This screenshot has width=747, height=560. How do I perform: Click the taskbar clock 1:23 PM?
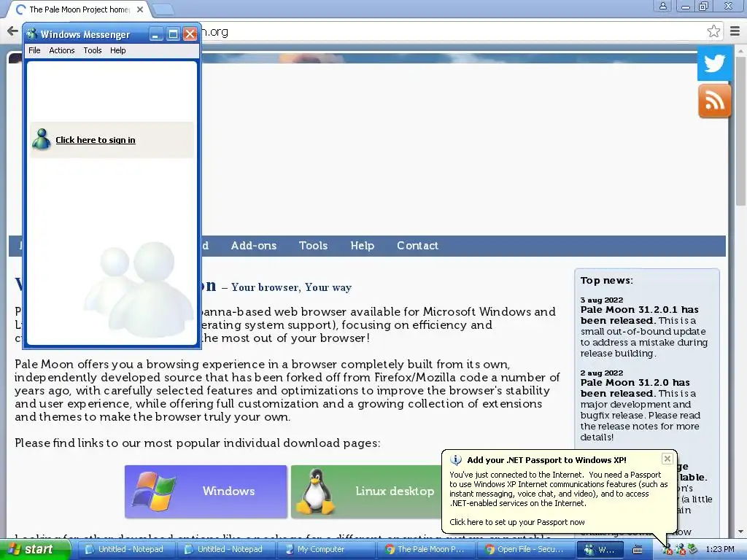tap(720, 550)
